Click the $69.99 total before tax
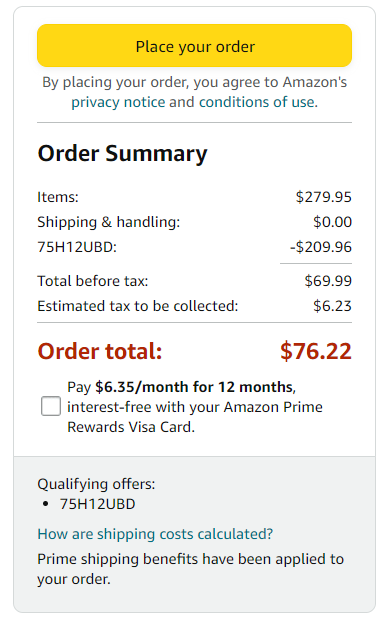 [x=328, y=281]
